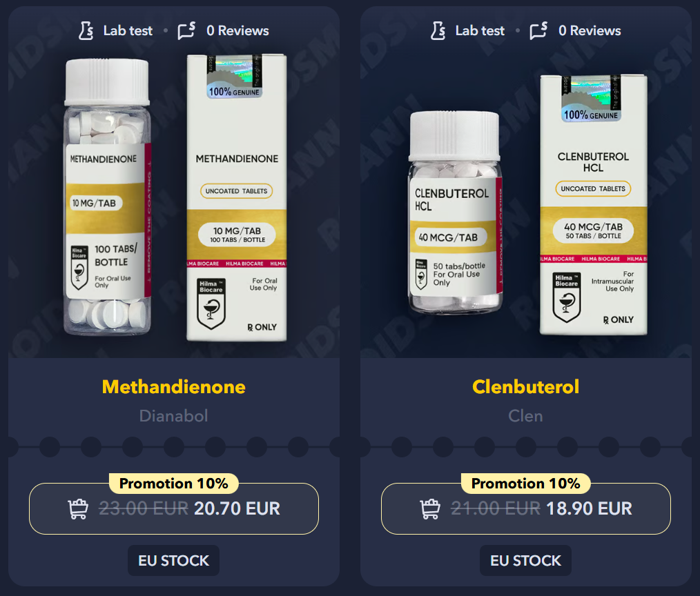Open the Clenbuterol product title

(x=526, y=387)
